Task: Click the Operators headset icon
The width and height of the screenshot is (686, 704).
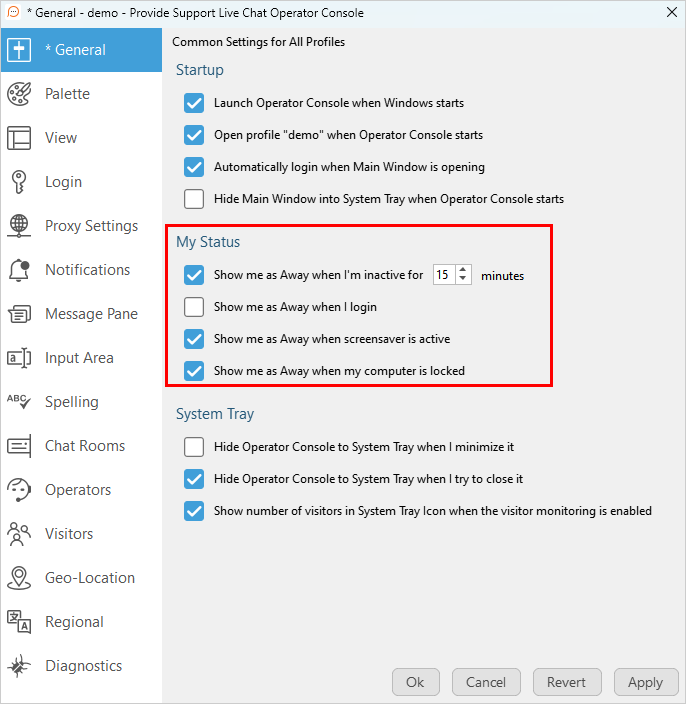Action: 19,490
